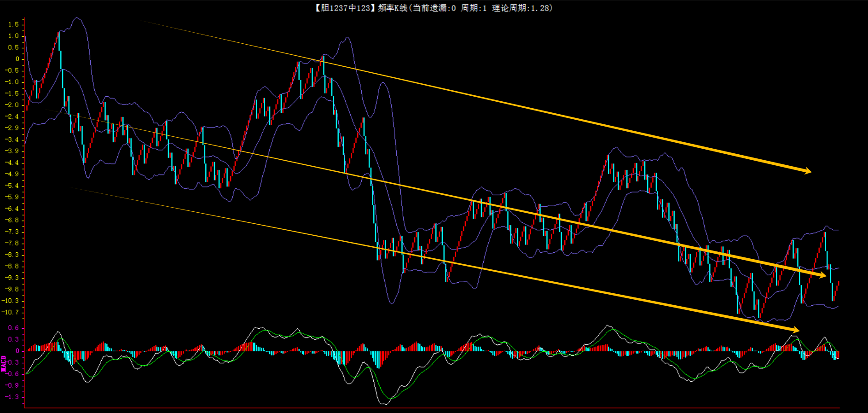Click the -9.3 price axis label

(12, 278)
